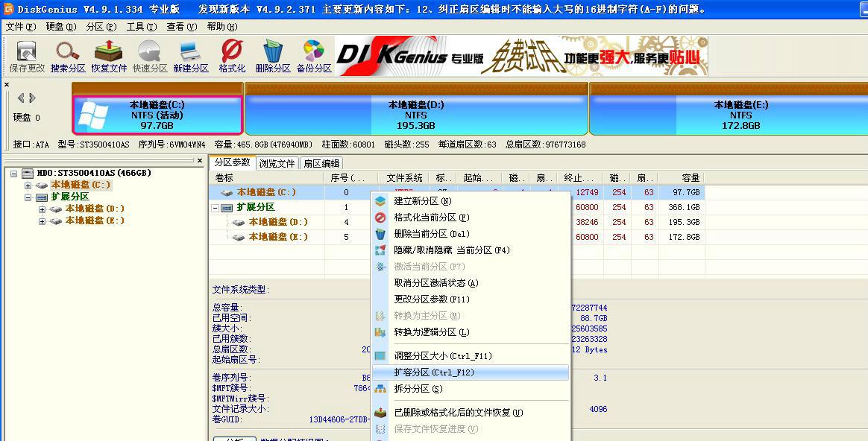Open the 查看(V) menu

181,27
